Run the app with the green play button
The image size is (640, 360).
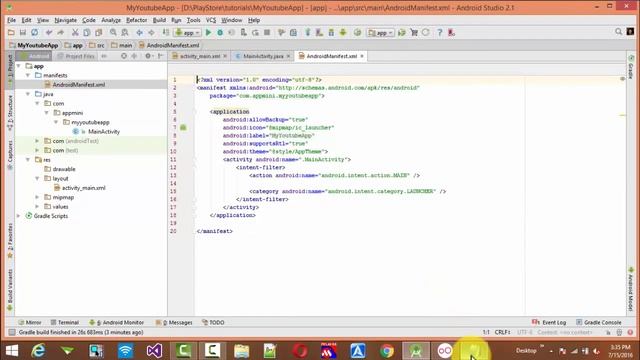coord(208,32)
